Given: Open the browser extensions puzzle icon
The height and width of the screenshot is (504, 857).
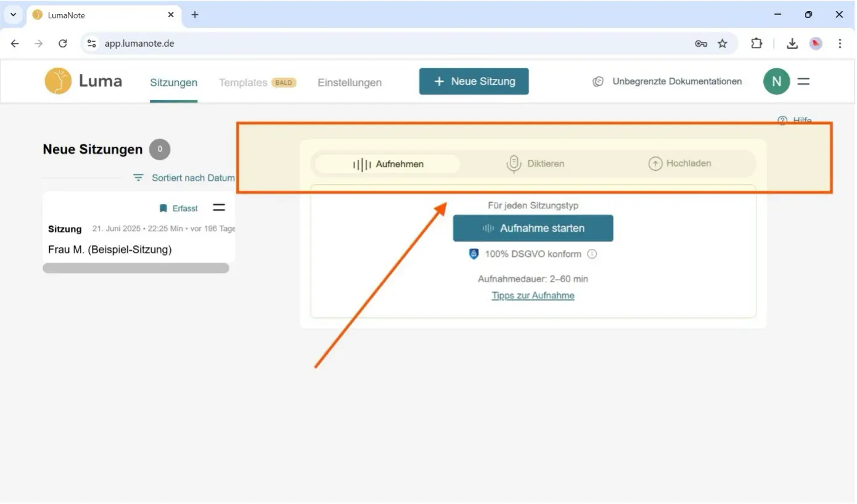Looking at the screenshot, I should coord(756,43).
